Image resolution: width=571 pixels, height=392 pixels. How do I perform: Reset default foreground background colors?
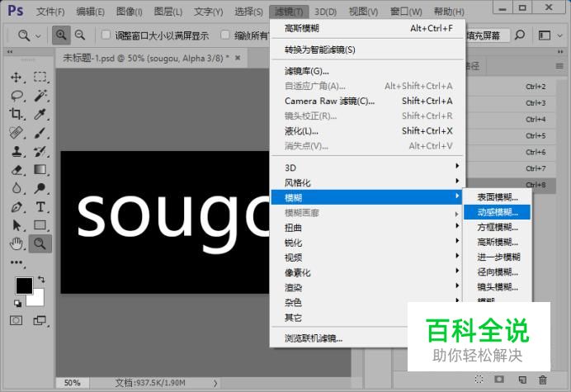coord(17,303)
